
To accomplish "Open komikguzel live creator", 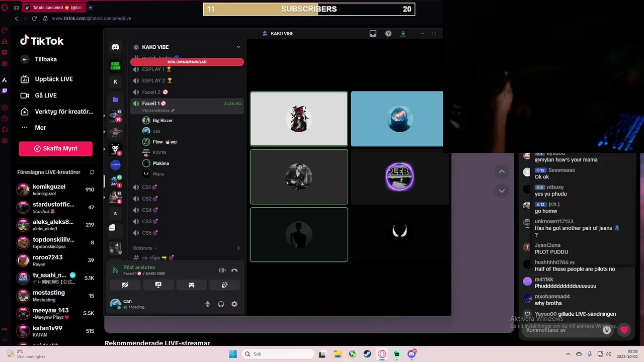I will [x=55, y=190].
